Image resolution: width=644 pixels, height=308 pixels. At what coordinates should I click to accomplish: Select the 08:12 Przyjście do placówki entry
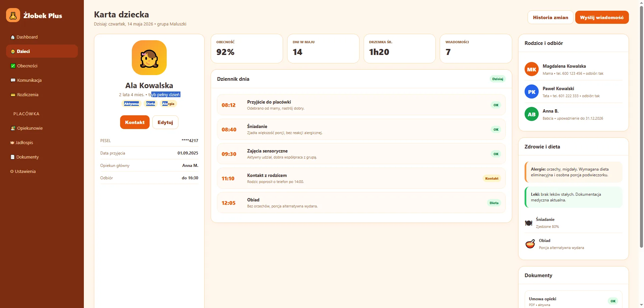point(361,105)
